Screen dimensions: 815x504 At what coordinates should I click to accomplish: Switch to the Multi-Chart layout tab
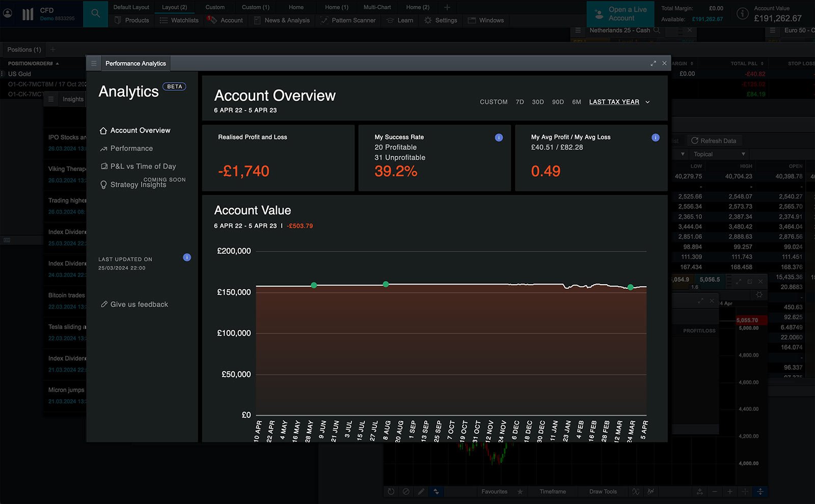point(377,7)
